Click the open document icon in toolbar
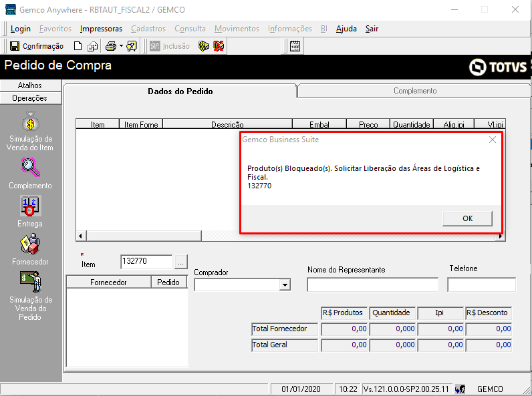 tap(92, 46)
